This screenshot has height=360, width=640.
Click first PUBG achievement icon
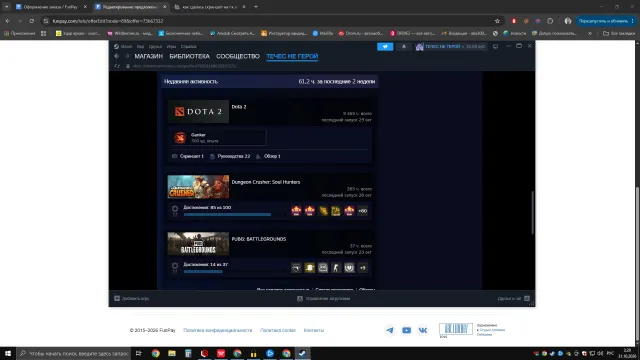296,268
